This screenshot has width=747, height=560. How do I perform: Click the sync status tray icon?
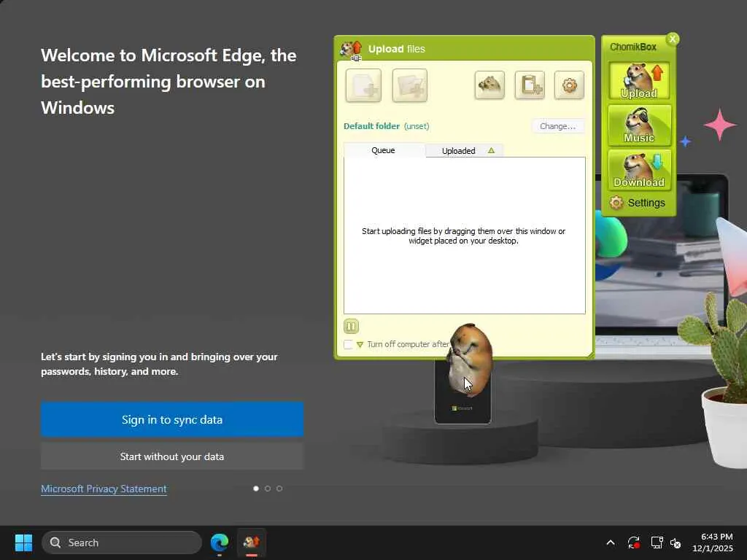[634, 542]
